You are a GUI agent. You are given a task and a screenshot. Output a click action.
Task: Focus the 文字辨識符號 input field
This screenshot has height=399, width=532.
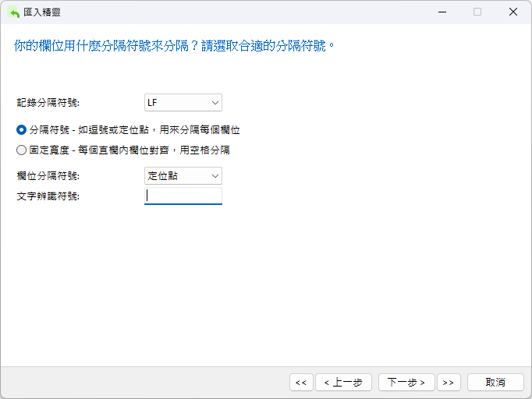pos(183,196)
